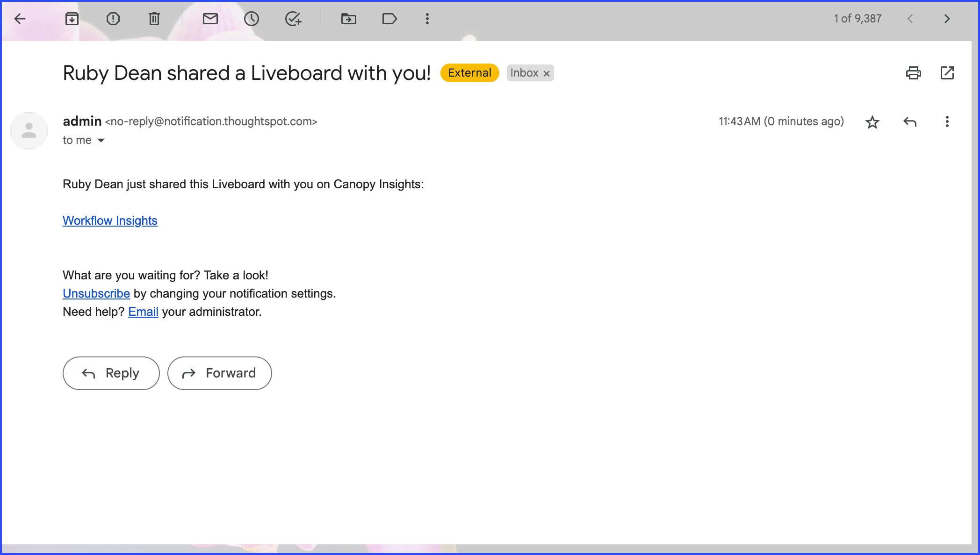
Task: Mark the email as unread
Action: (210, 19)
